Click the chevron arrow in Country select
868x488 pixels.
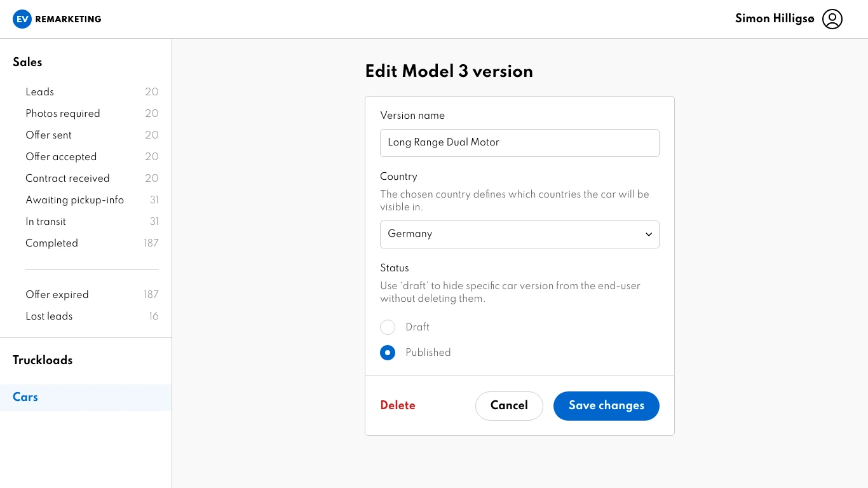[x=649, y=234]
